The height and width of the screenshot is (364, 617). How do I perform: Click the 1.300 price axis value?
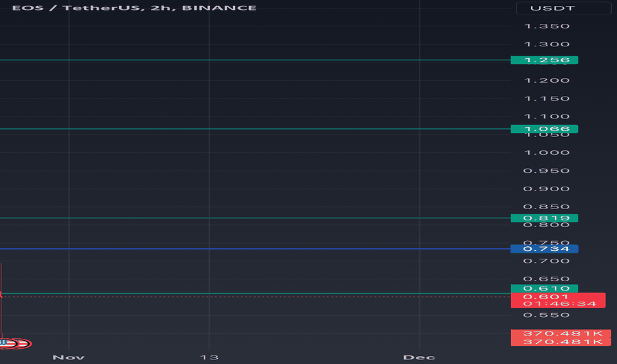point(547,44)
